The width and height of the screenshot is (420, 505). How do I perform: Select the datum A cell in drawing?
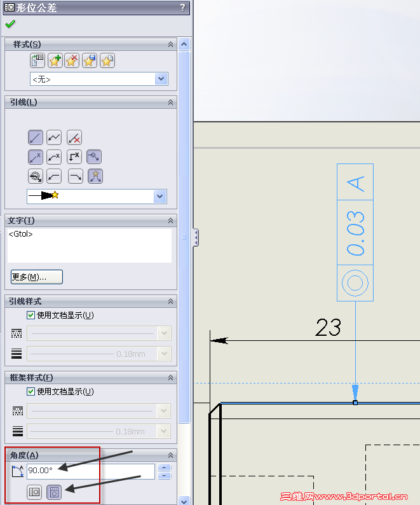pos(355,183)
